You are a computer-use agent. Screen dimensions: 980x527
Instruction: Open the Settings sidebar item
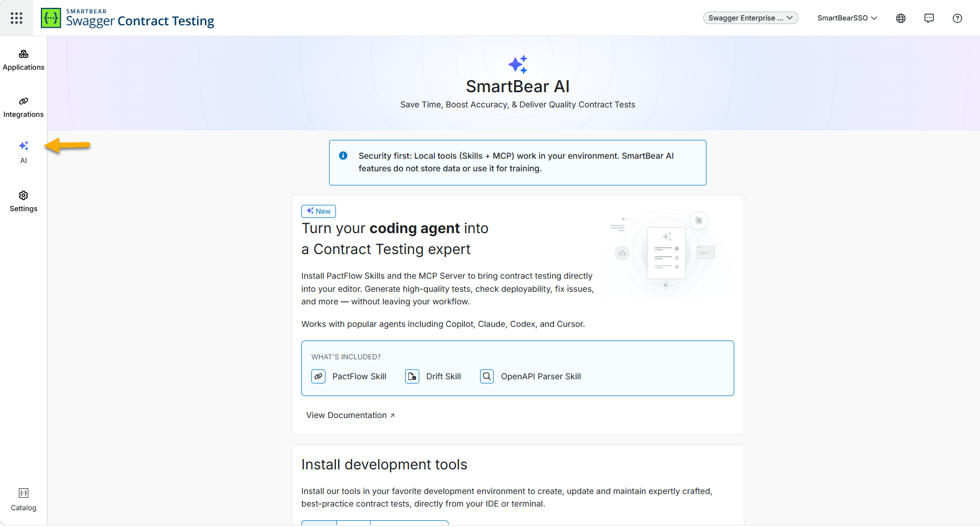24,202
